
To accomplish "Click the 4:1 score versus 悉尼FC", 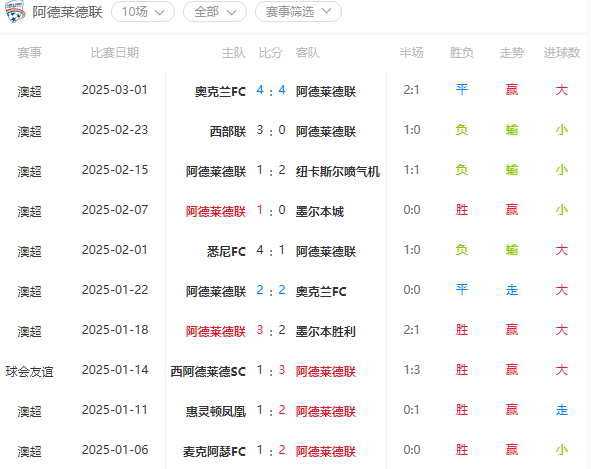I will (271, 250).
